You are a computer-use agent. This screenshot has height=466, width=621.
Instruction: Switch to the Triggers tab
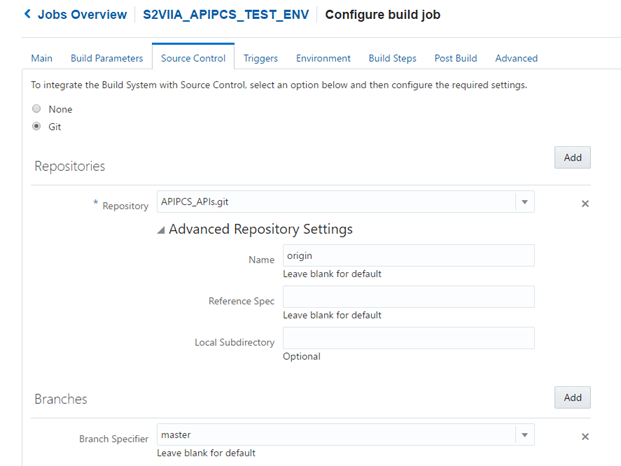coord(260,58)
